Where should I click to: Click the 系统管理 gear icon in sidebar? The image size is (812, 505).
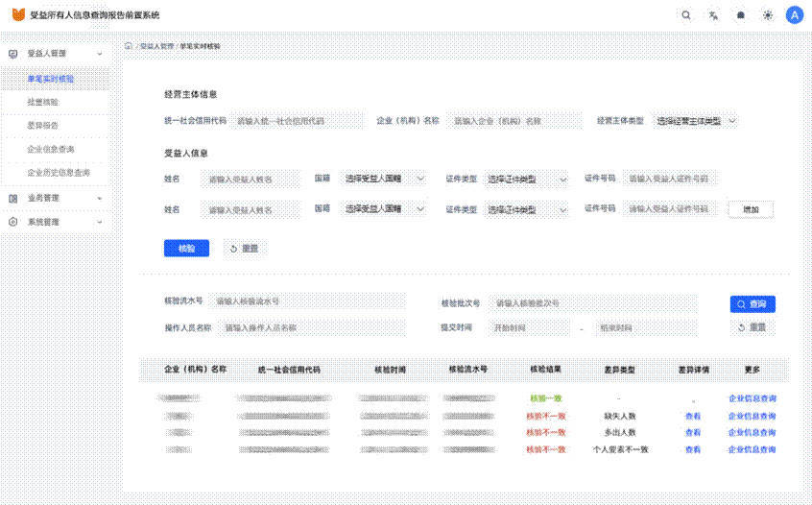[x=12, y=222]
